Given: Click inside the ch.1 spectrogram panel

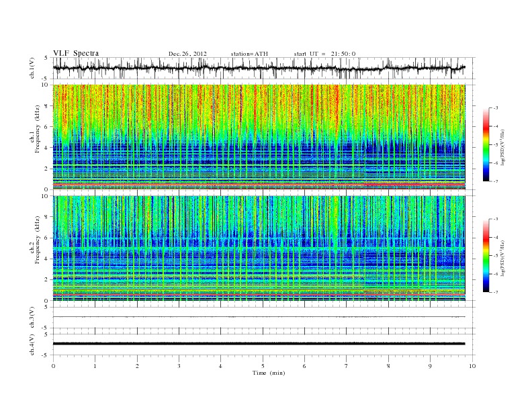Looking at the screenshot, I should pyautogui.click(x=259, y=137).
